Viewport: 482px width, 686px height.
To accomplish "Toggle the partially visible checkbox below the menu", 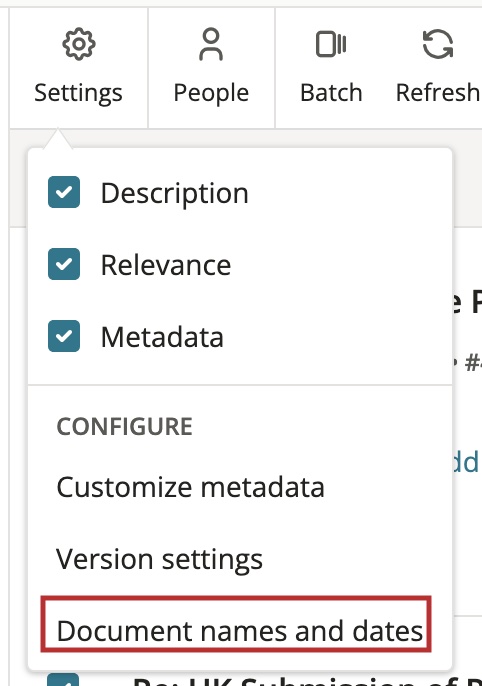I will [x=64, y=679].
